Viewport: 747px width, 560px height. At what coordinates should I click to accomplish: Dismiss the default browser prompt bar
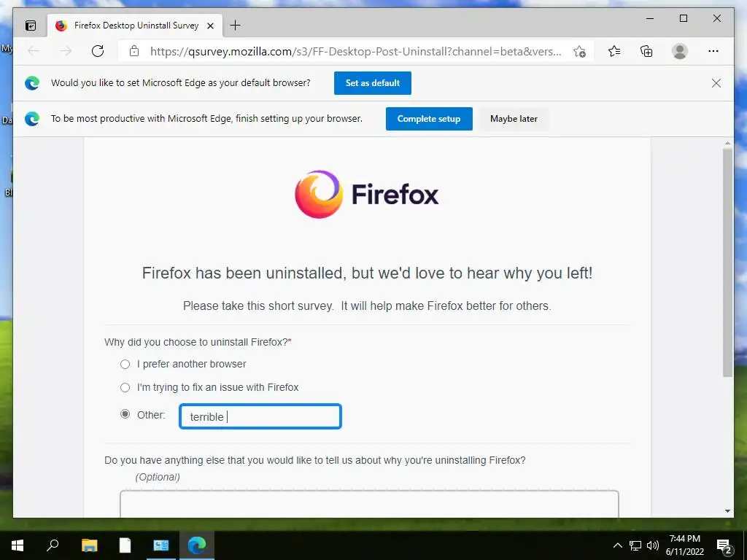coord(716,83)
